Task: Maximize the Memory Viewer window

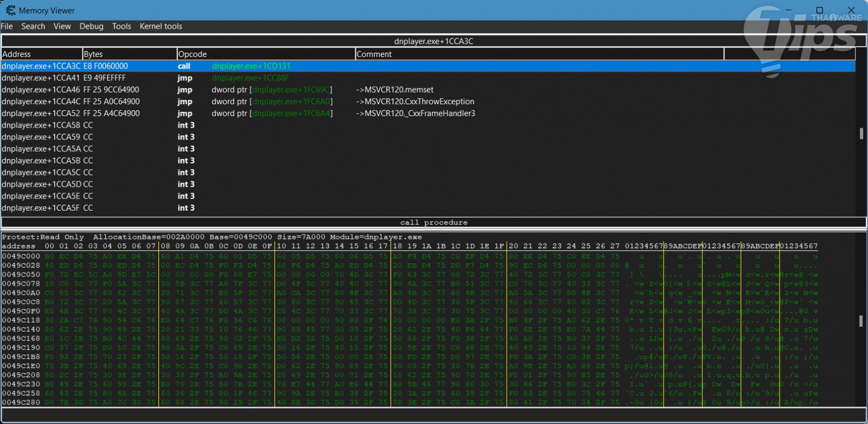Action: coord(820,10)
